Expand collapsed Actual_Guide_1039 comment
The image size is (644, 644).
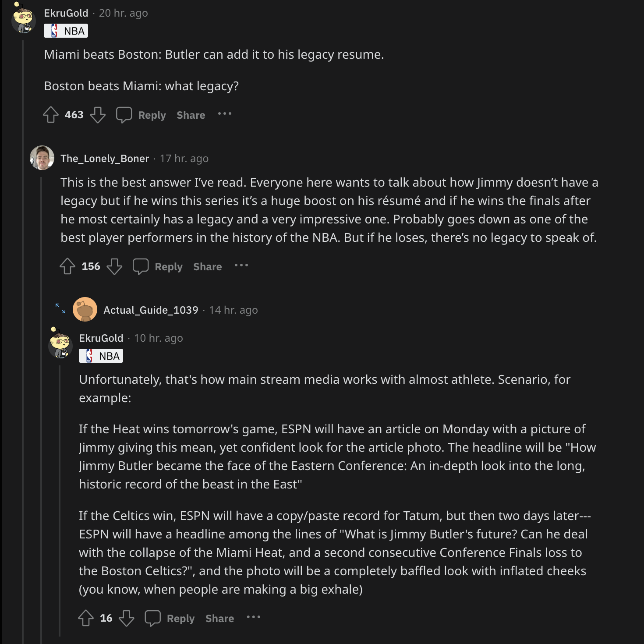click(x=60, y=309)
